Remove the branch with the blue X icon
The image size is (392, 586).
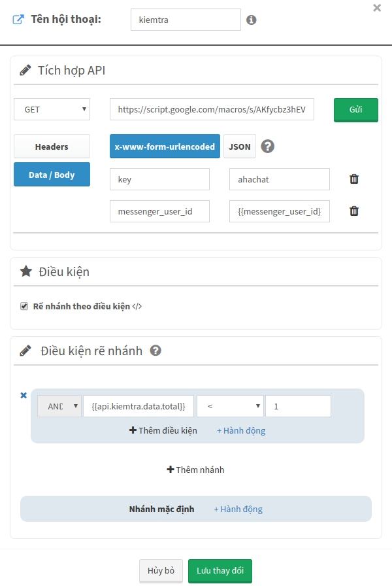(x=24, y=395)
